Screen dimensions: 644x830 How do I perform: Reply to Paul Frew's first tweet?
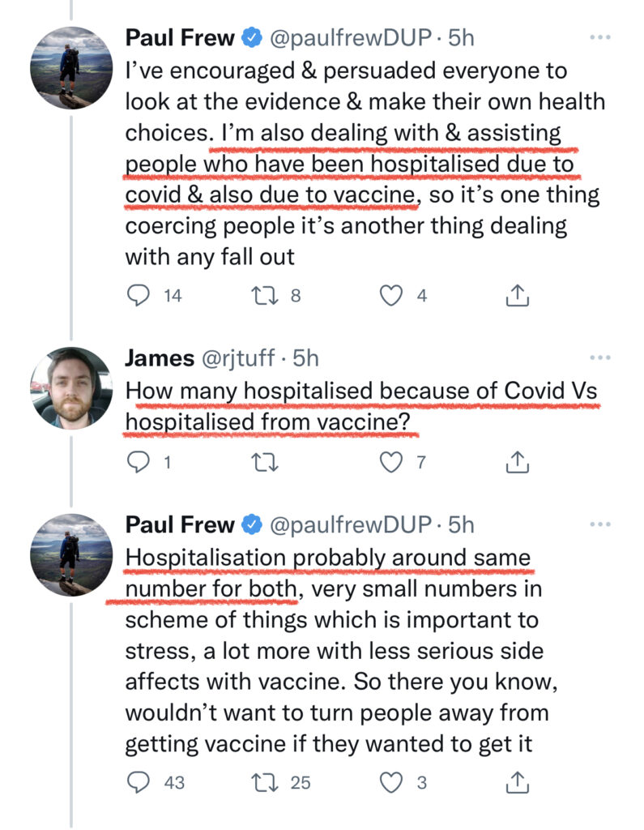pyautogui.click(x=139, y=295)
